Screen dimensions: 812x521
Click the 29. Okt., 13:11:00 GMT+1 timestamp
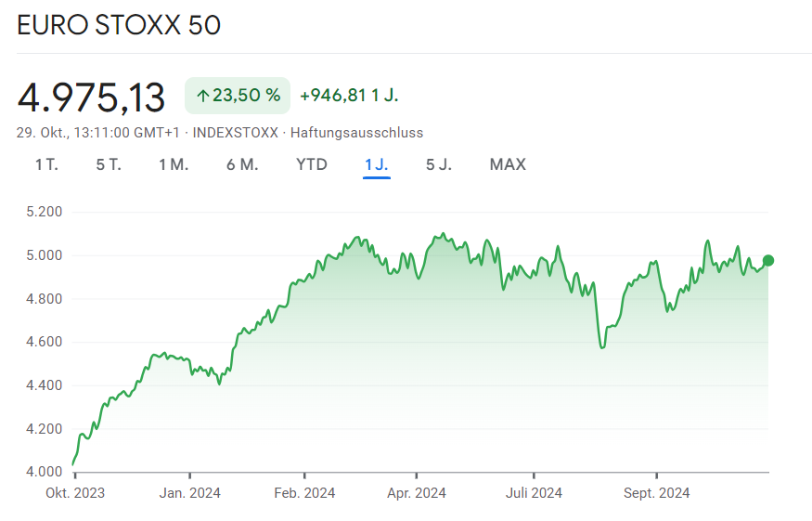coord(97,133)
